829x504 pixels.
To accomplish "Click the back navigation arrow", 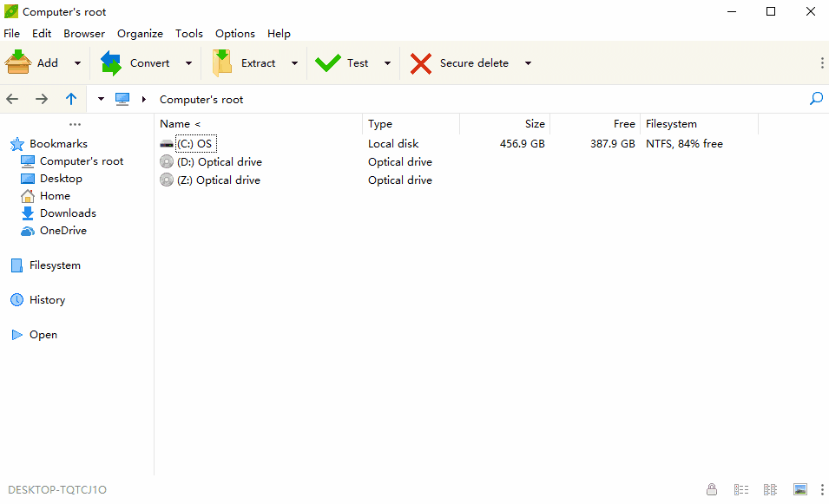I will [x=12, y=99].
